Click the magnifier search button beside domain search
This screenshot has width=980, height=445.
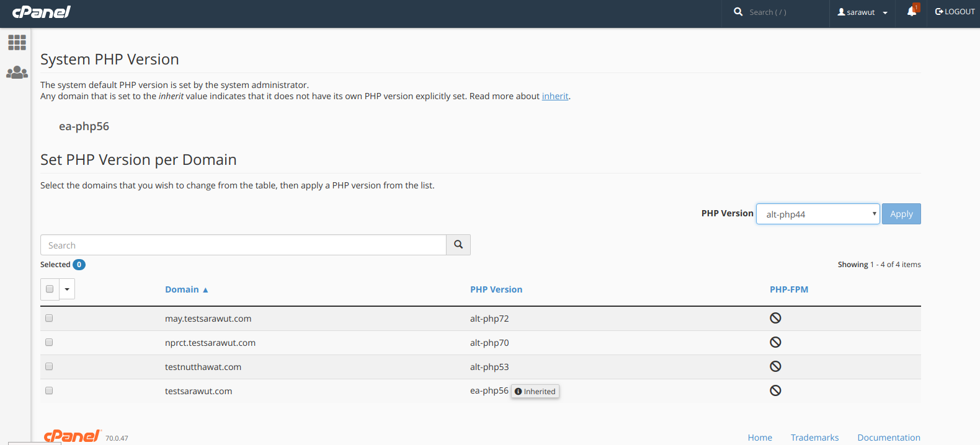458,245
